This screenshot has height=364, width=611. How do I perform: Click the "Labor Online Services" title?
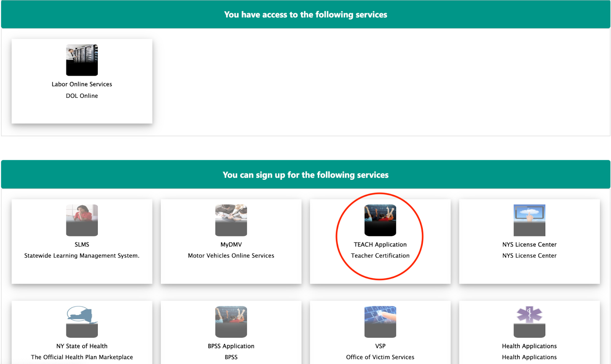(x=82, y=84)
